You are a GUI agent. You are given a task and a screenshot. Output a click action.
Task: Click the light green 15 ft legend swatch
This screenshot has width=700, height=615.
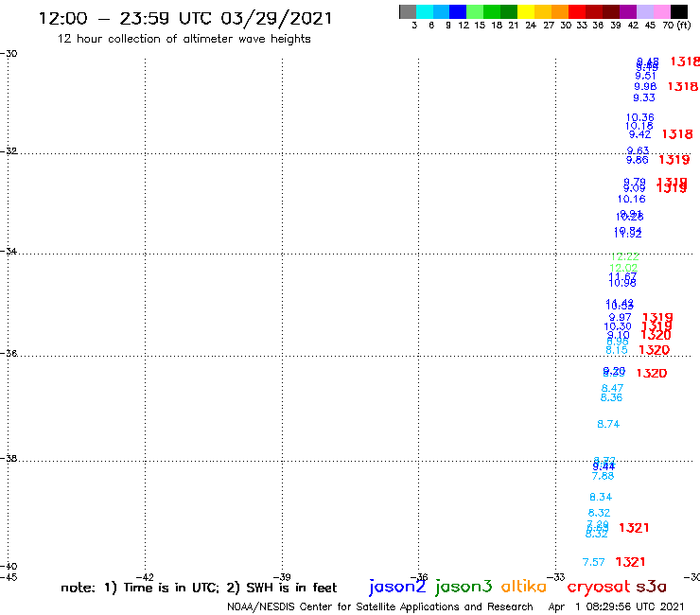pos(475,11)
